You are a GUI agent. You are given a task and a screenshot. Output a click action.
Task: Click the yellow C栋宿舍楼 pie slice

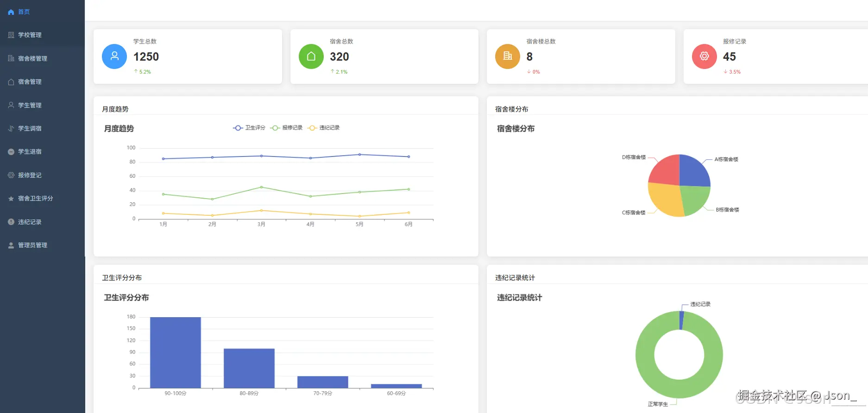click(663, 200)
